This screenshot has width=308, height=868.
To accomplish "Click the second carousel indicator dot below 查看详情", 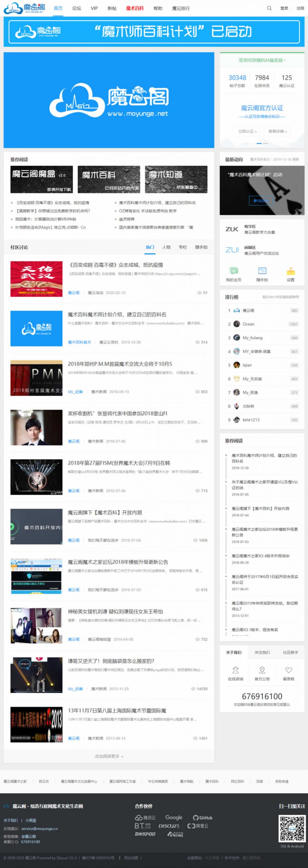I will coord(265,143).
